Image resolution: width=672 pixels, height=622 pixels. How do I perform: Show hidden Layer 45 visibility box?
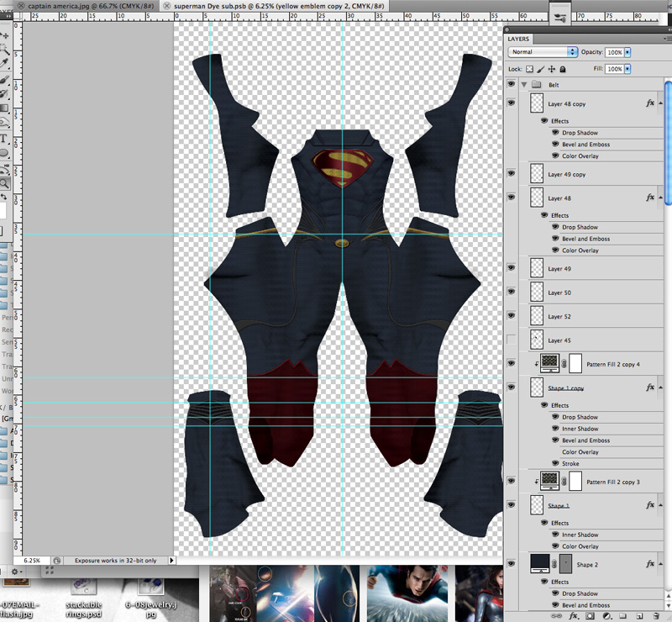511,340
